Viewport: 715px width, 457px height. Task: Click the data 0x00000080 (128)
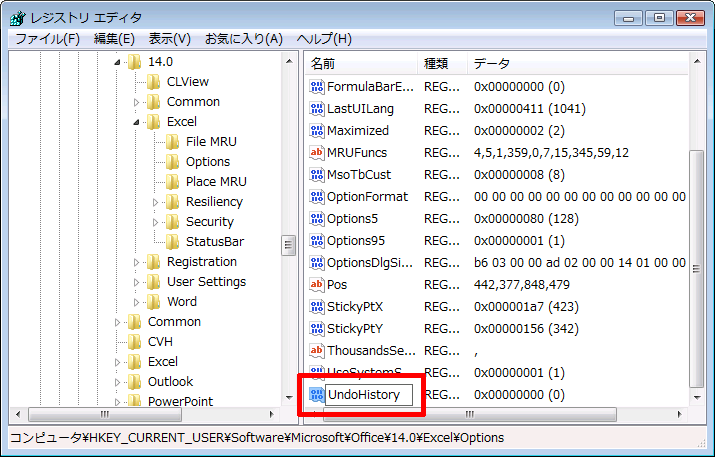pyautogui.click(x=526, y=219)
